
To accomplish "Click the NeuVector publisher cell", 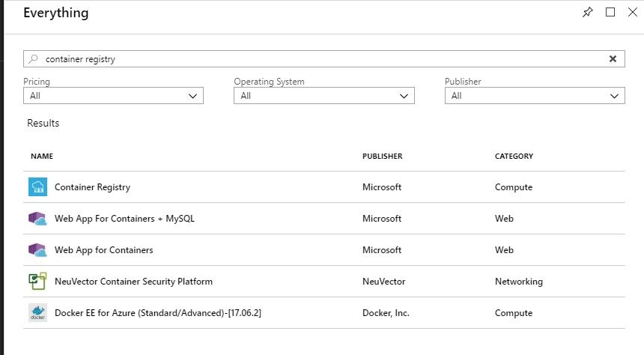I will point(383,282).
